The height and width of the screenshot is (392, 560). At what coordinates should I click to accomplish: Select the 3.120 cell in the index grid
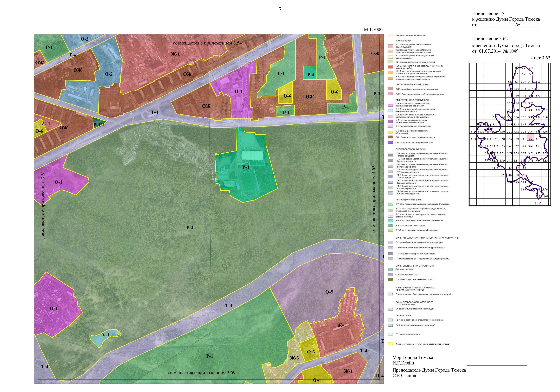pyautogui.click(x=502, y=173)
